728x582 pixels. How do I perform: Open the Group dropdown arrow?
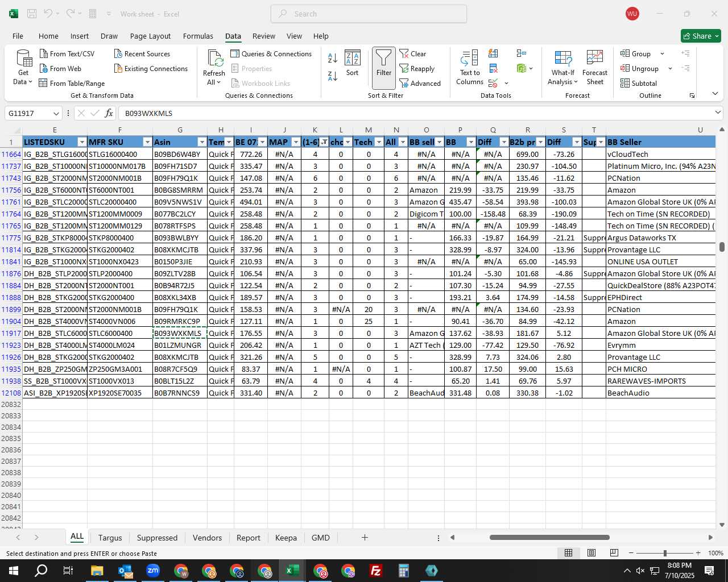point(662,53)
